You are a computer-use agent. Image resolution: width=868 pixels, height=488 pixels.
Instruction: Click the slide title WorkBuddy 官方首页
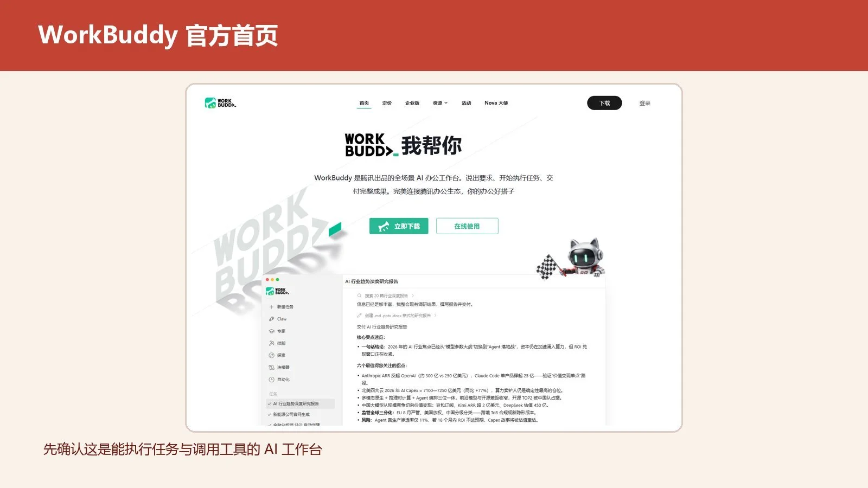[x=158, y=36]
